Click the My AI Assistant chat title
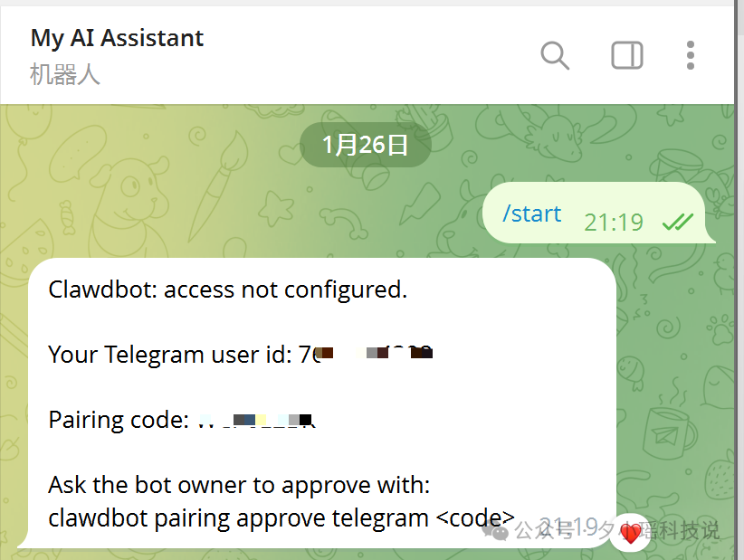 point(117,38)
